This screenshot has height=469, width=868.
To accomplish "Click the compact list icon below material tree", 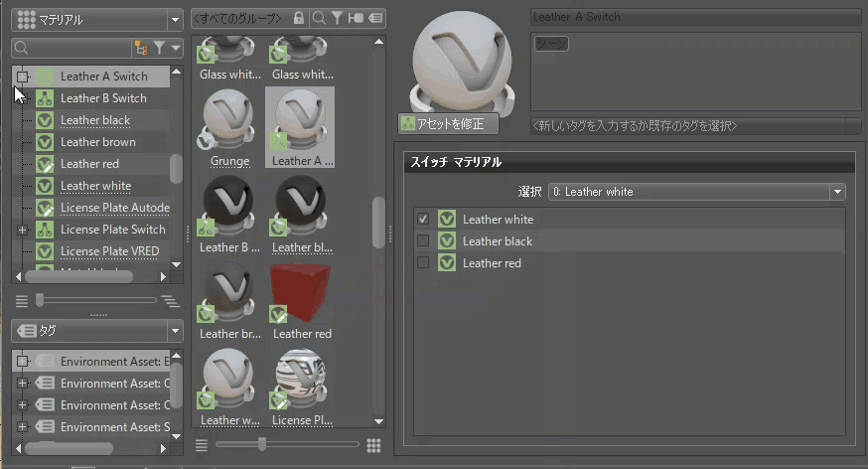I will click(22, 301).
